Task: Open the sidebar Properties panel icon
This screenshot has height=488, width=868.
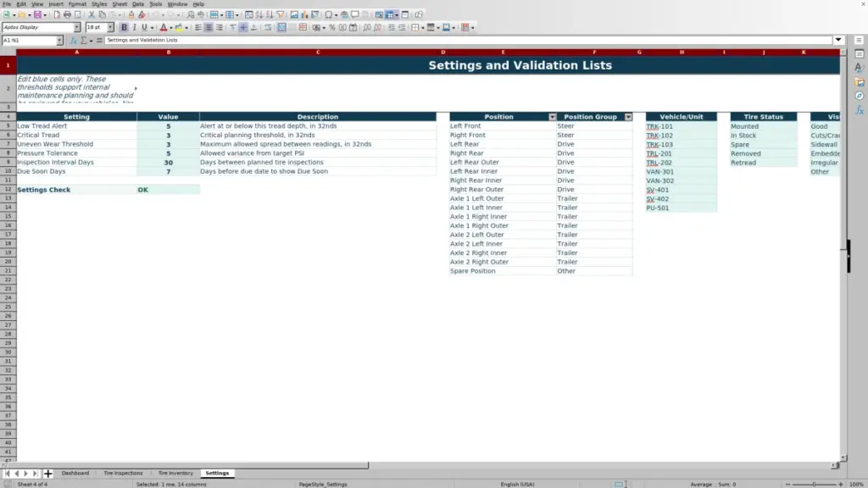Action: pyautogui.click(x=860, y=53)
